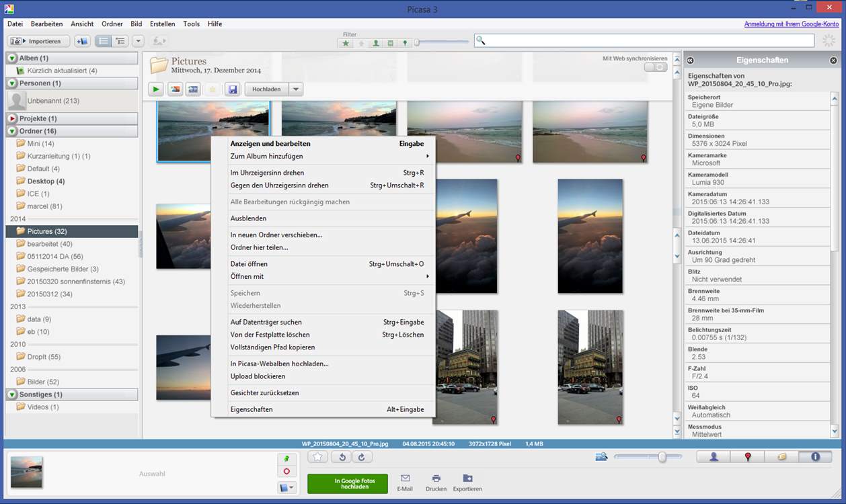
Task: Open the Bild menu in menu bar
Action: pos(137,24)
